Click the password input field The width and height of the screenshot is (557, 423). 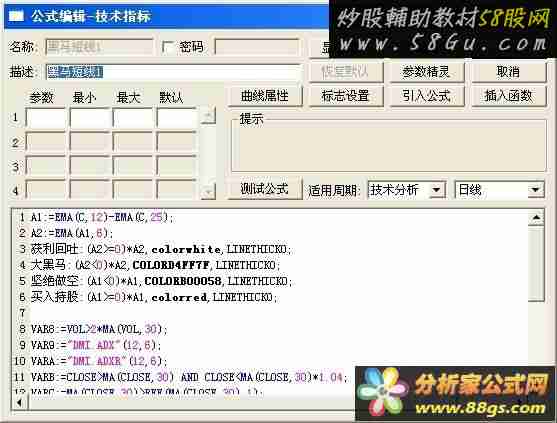258,47
